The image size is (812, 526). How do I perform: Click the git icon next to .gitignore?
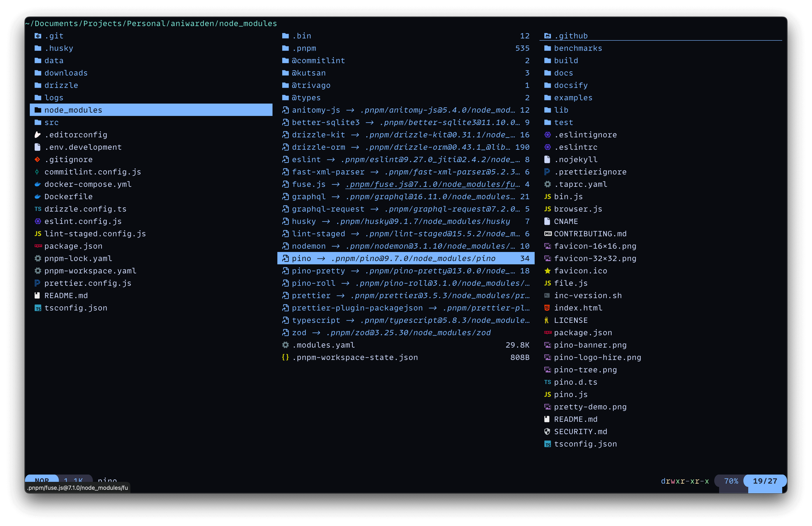click(38, 159)
